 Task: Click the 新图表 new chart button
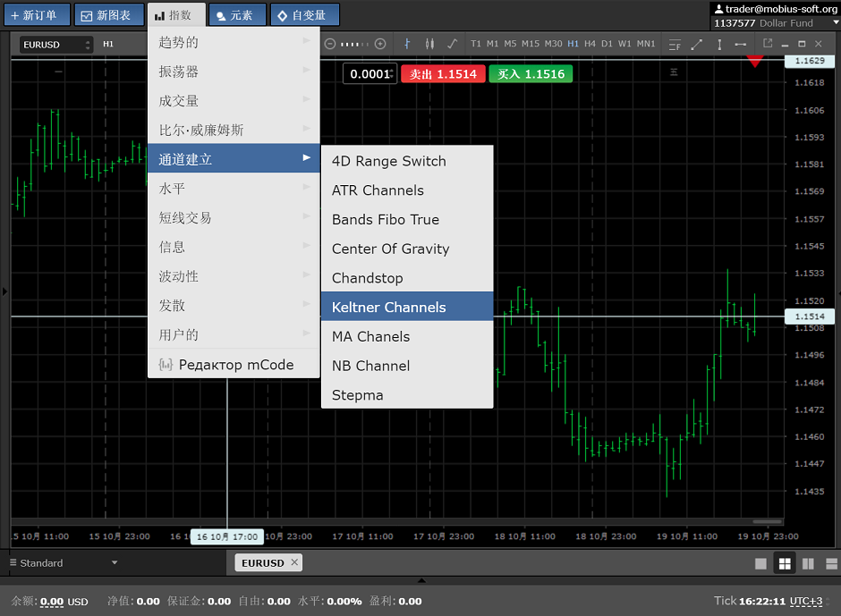(109, 15)
